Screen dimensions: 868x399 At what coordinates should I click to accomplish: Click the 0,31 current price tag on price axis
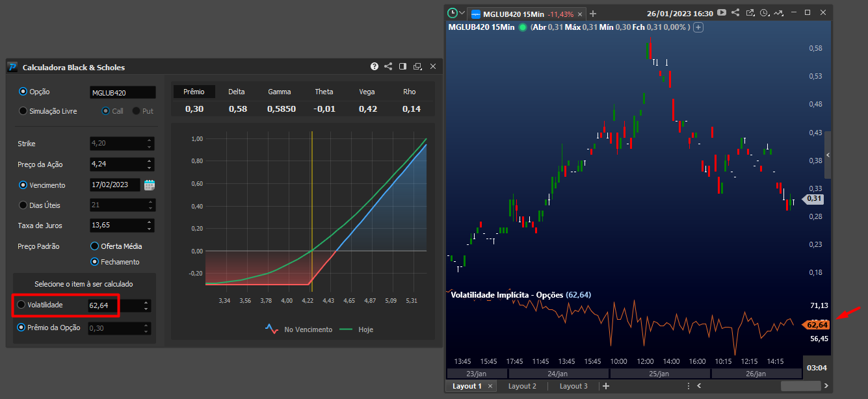[x=813, y=199]
